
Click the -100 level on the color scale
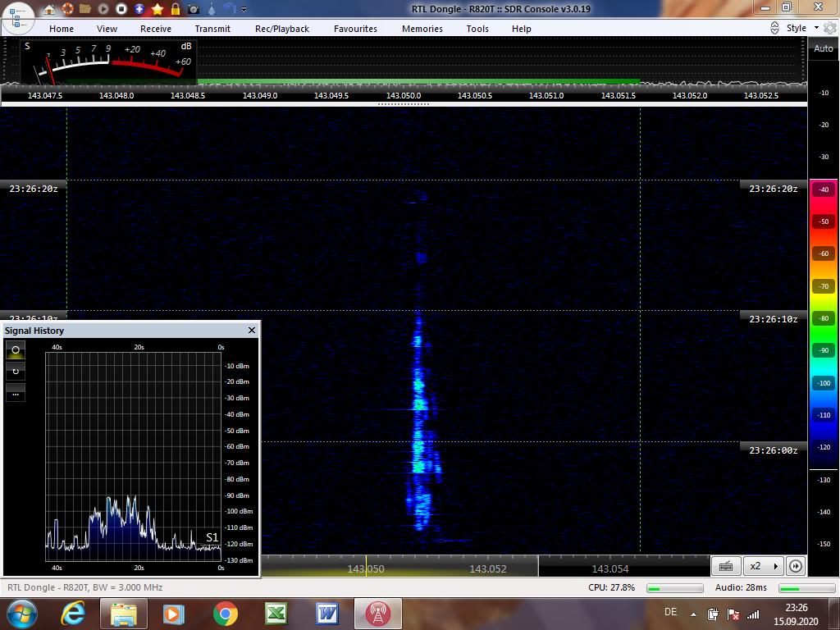pyautogui.click(x=824, y=383)
